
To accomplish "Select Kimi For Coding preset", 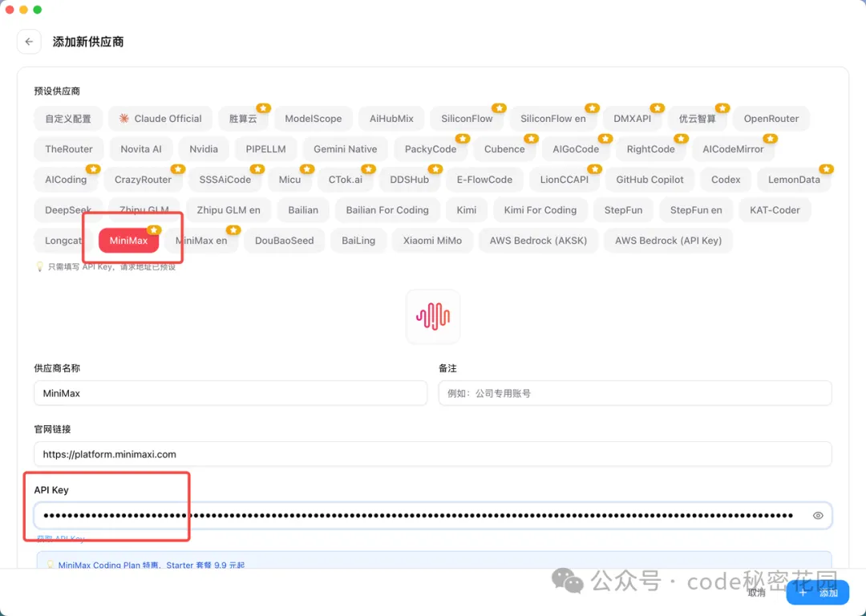I will point(540,210).
